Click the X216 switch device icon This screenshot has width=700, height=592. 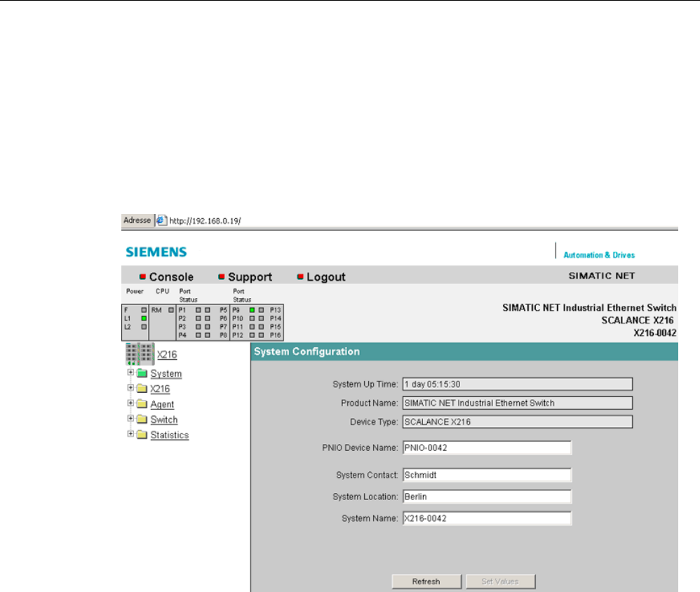coord(140,354)
